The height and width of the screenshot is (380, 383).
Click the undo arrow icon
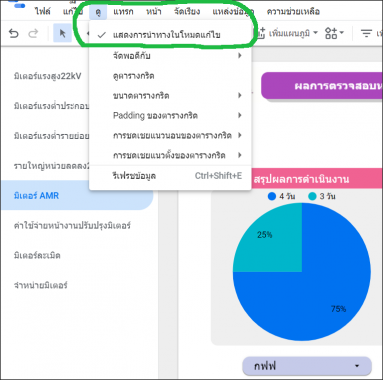pyautogui.click(x=13, y=33)
